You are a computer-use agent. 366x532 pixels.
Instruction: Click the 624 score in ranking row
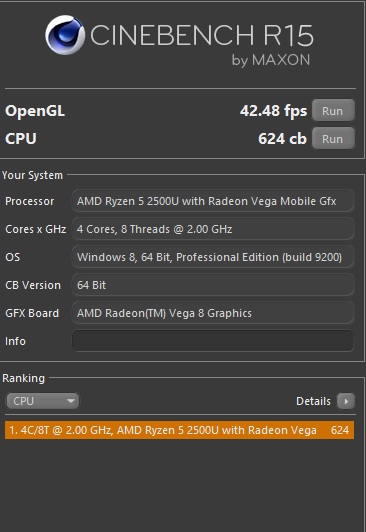point(340,430)
